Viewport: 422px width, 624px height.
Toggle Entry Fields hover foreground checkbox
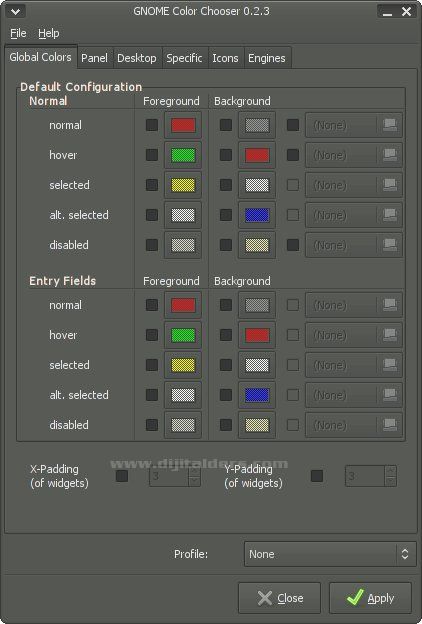click(152, 335)
